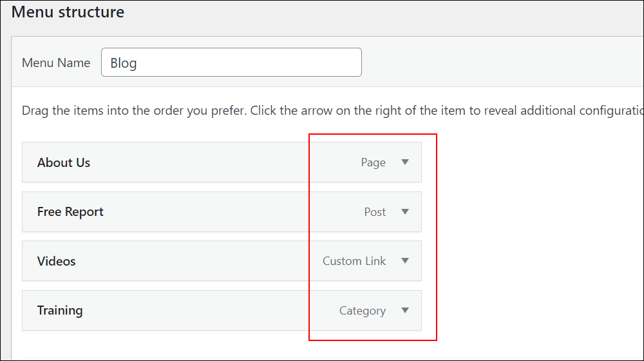Click the Page type label on About Us

tap(374, 162)
